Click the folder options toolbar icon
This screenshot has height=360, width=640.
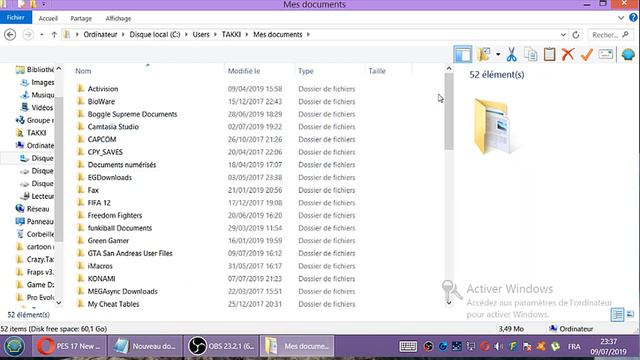[484, 54]
